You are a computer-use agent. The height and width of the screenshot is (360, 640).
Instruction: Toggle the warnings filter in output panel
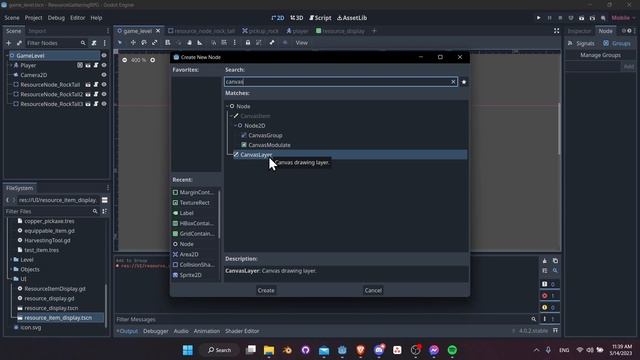[549, 307]
